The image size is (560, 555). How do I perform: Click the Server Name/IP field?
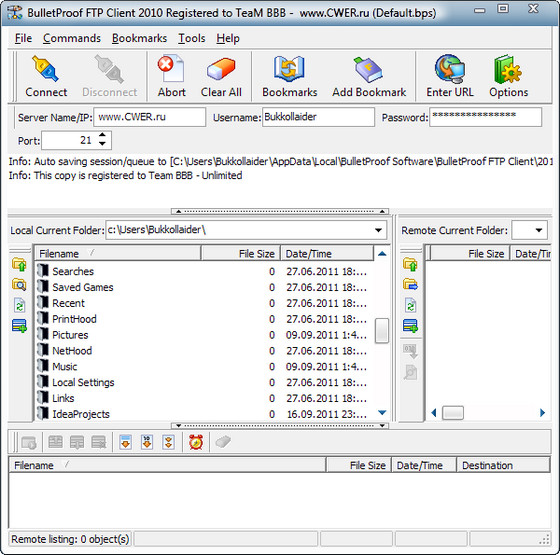pos(150,117)
